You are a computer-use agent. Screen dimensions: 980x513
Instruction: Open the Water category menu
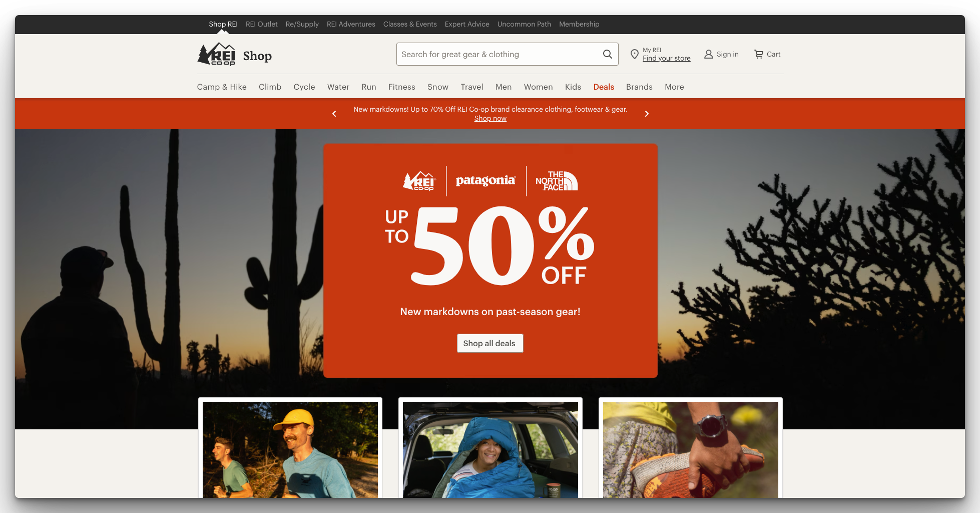click(x=338, y=87)
